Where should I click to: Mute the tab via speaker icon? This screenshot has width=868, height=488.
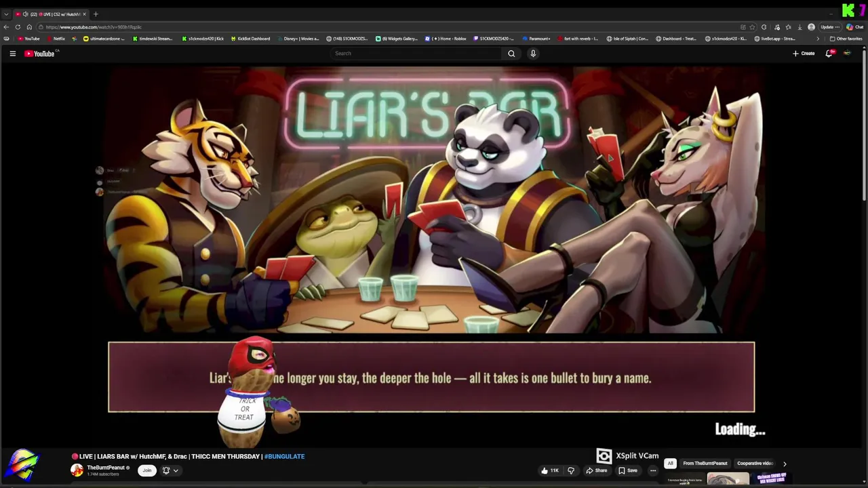tap(25, 14)
